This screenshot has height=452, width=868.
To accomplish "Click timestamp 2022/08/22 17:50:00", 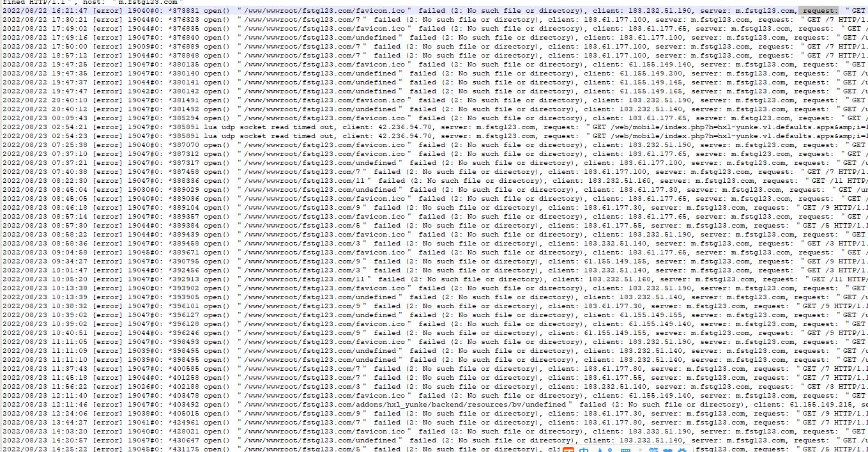I will click(45, 47).
